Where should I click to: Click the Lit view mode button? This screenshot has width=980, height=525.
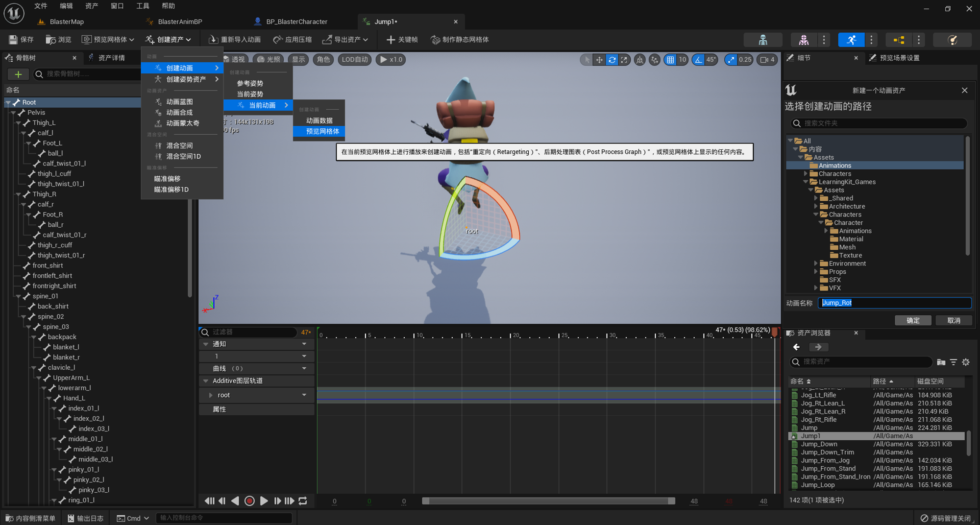pyautogui.click(x=269, y=60)
